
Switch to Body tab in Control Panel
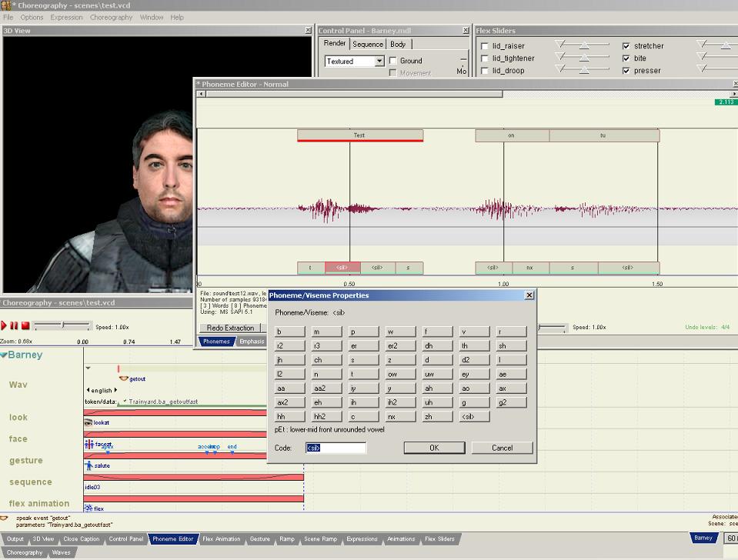(x=398, y=45)
